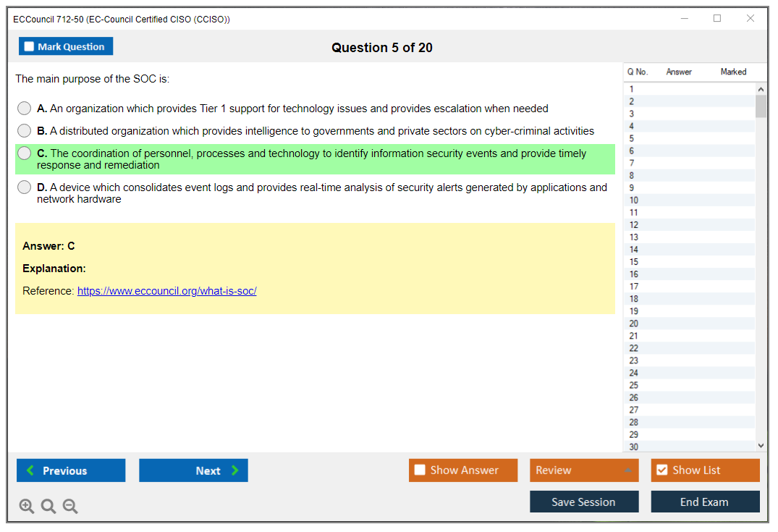Go to the Previous question
778x532 pixels.
coord(71,470)
